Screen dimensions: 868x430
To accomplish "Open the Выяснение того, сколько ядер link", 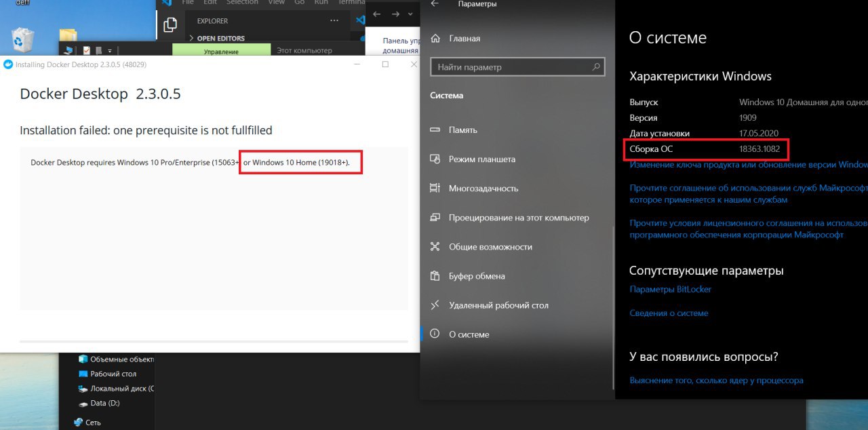I will (x=716, y=380).
